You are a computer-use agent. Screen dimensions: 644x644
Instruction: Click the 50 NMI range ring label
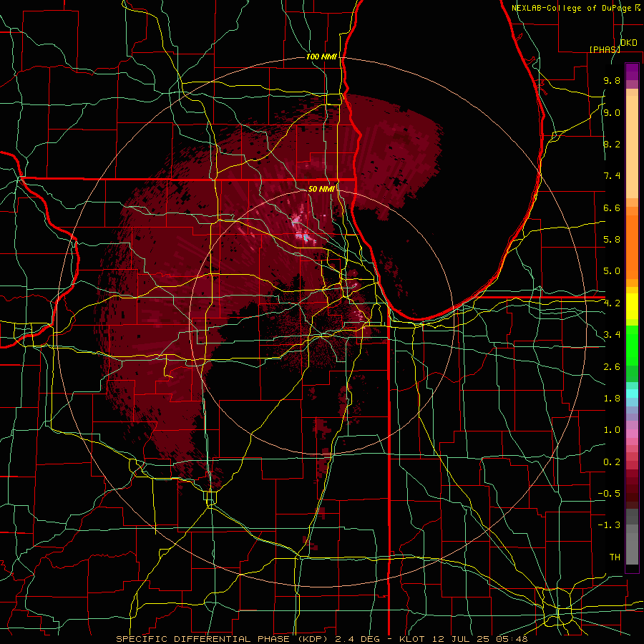[x=321, y=189]
